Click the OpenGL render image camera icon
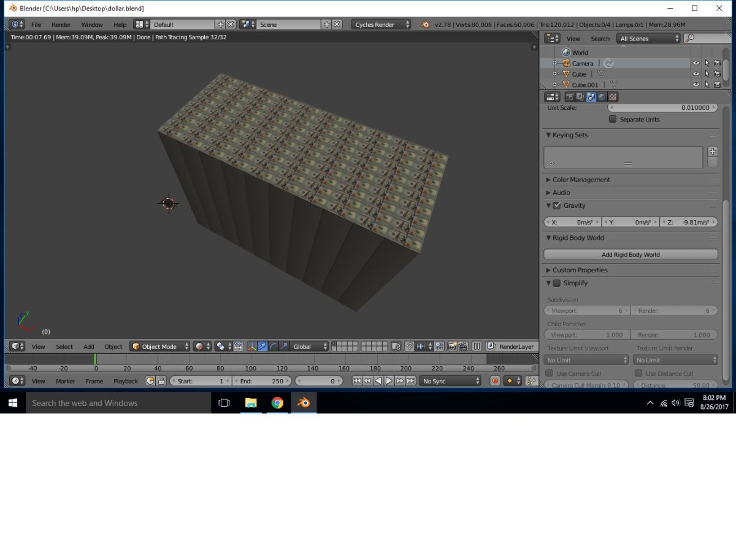This screenshot has height=560, width=736. [x=453, y=347]
